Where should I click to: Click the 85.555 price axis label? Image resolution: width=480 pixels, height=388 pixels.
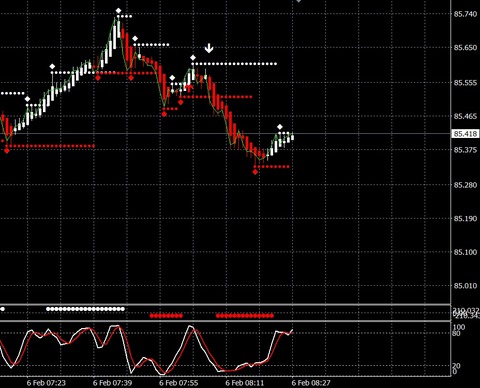pyautogui.click(x=465, y=82)
